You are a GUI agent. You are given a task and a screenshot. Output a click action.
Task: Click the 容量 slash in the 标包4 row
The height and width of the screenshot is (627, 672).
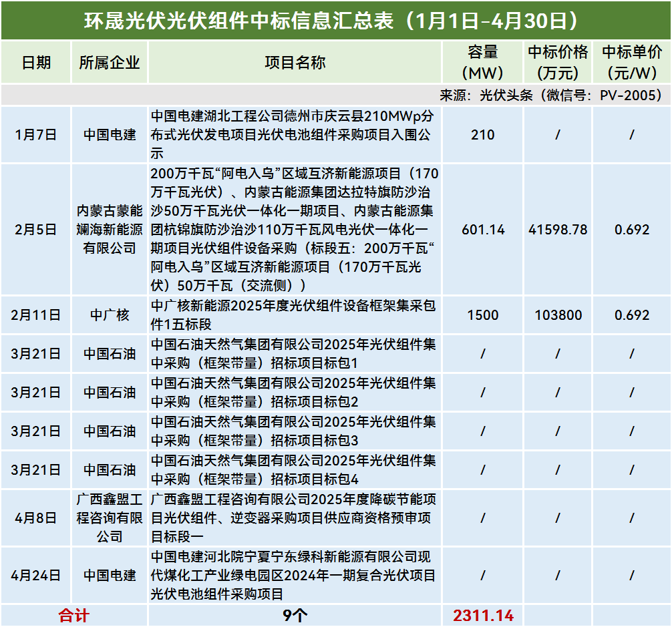[482, 470]
